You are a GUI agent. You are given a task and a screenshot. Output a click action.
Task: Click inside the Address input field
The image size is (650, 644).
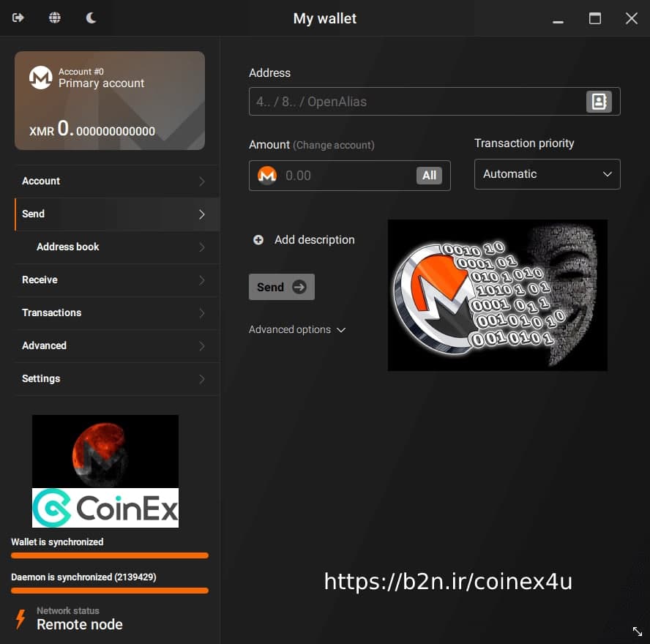pos(403,102)
